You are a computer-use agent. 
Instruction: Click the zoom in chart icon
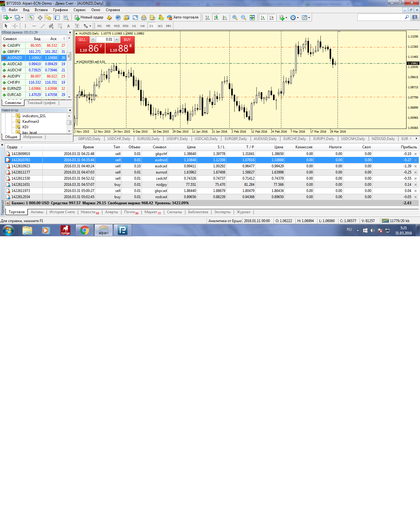point(235,18)
